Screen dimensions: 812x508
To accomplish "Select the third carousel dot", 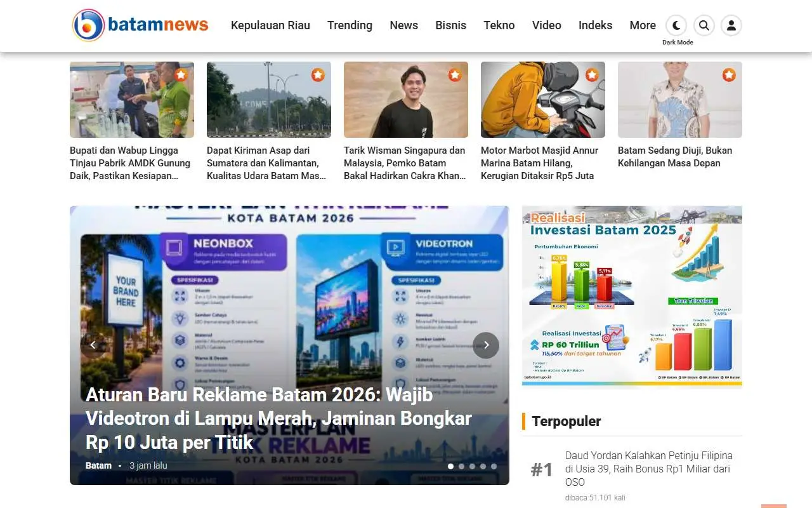I will click(x=472, y=466).
